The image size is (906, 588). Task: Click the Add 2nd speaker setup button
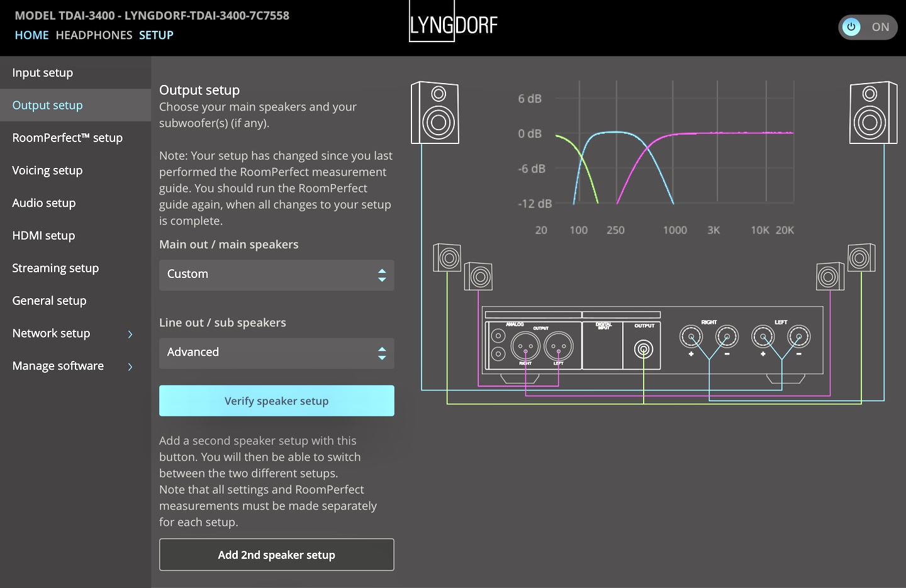click(x=277, y=555)
